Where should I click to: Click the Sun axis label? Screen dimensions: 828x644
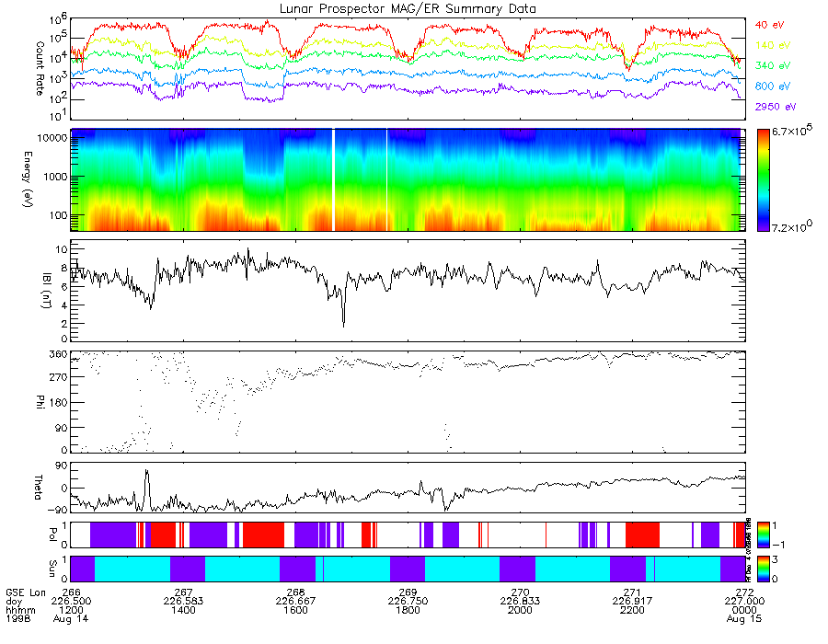(x=52, y=569)
